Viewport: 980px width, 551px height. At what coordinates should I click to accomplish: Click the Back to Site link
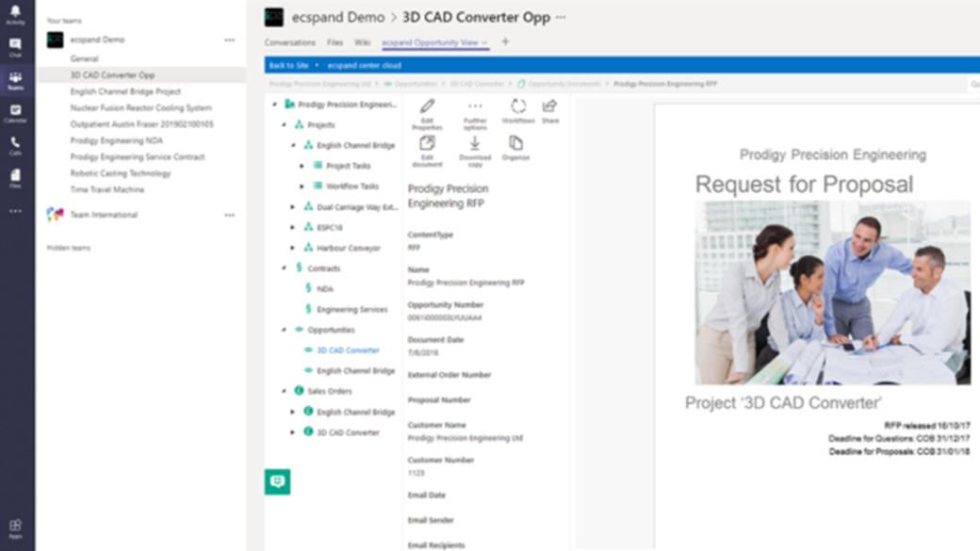click(x=288, y=65)
